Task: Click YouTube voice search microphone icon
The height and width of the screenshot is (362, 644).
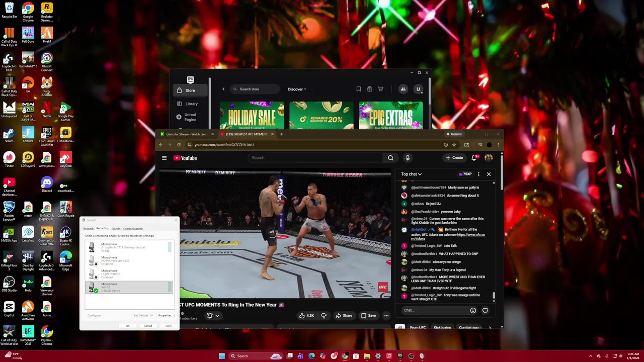Action: (408, 158)
